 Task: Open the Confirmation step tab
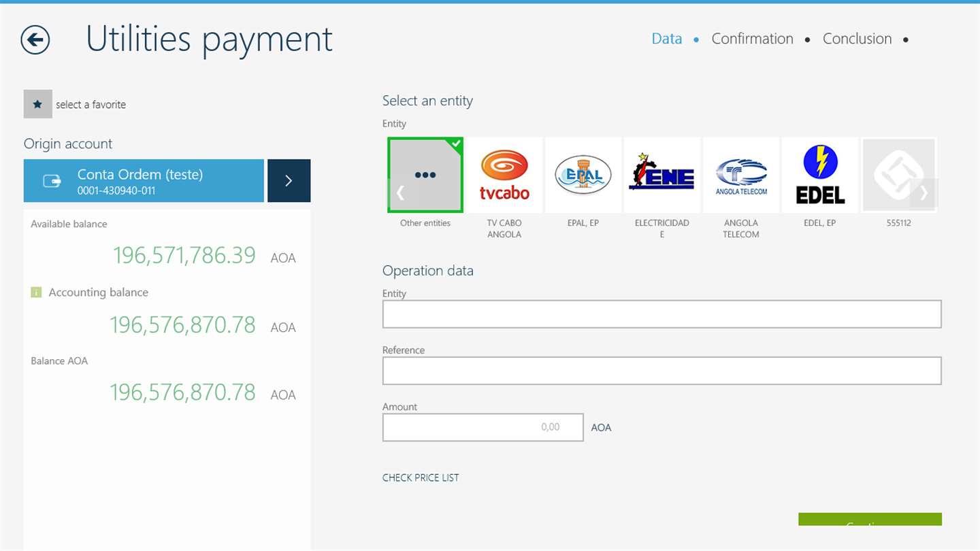coord(753,39)
